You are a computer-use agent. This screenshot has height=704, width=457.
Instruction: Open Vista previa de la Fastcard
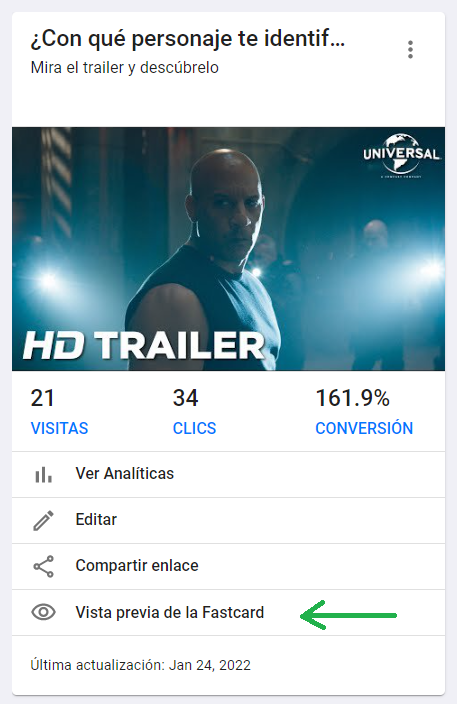click(x=228, y=612)
